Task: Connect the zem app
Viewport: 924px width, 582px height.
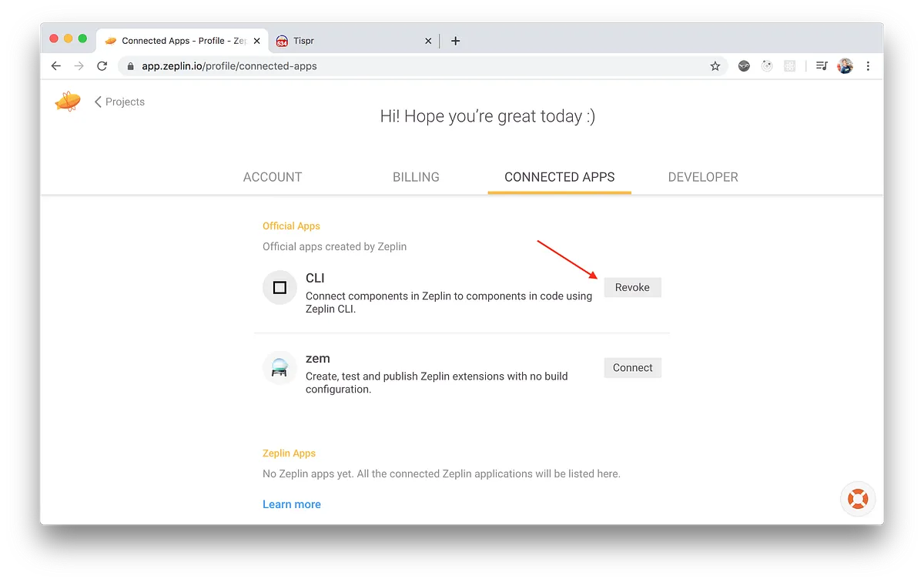Action: pyautogui.click(x=632, y=368)
